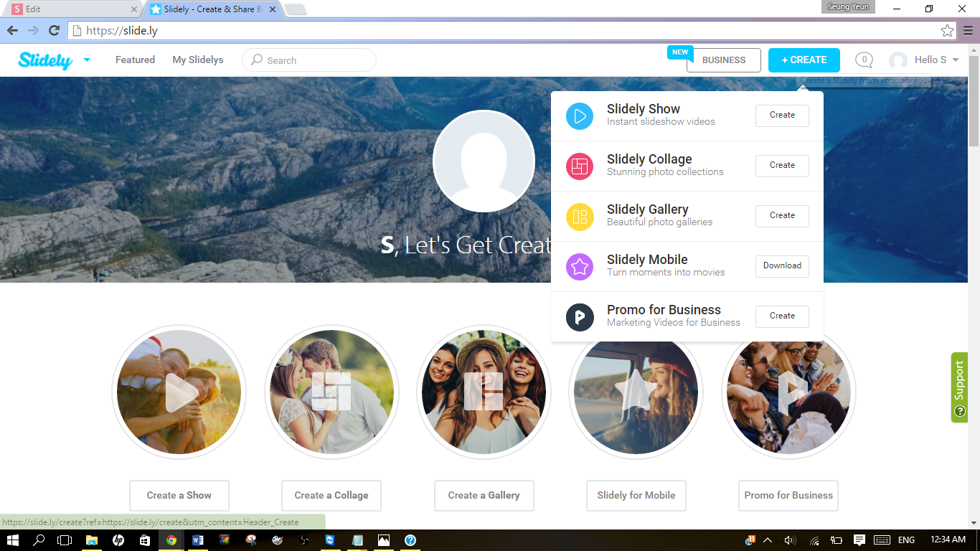Click the Create a Gallery button

484,496
